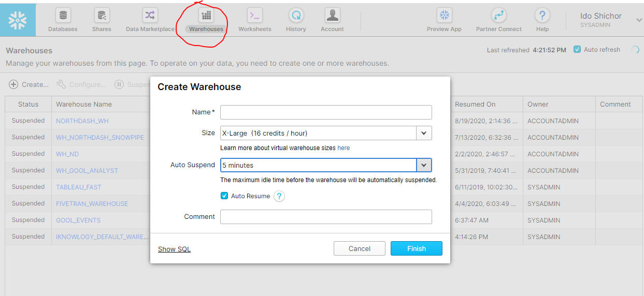644x296 pixels.
Task: Select '6:37:47 AM' resumed cell
Action: click(x=471, y=220)
